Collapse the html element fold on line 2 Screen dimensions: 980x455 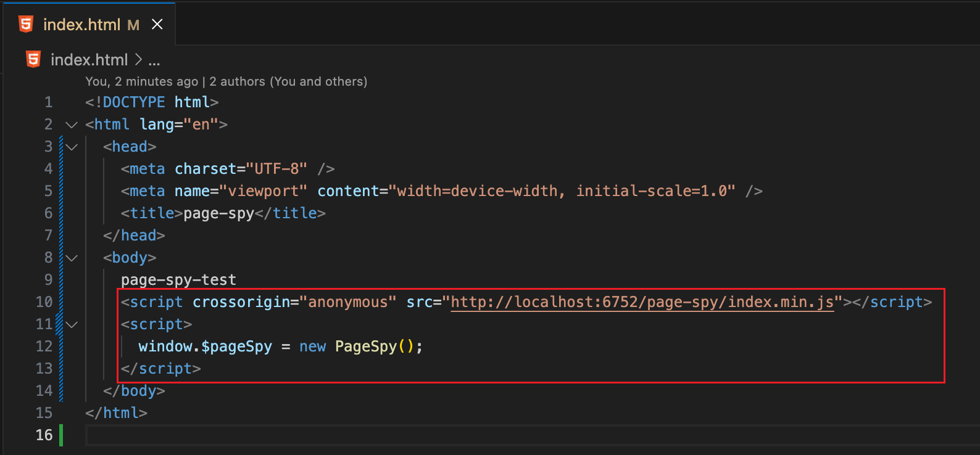72,125
